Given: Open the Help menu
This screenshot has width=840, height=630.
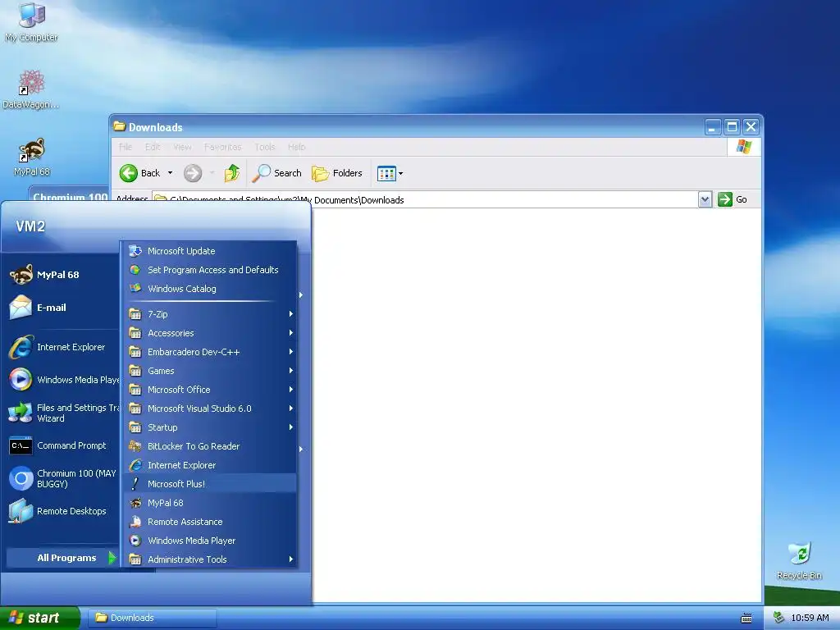Looking at the screenshot, I should 296,147.
